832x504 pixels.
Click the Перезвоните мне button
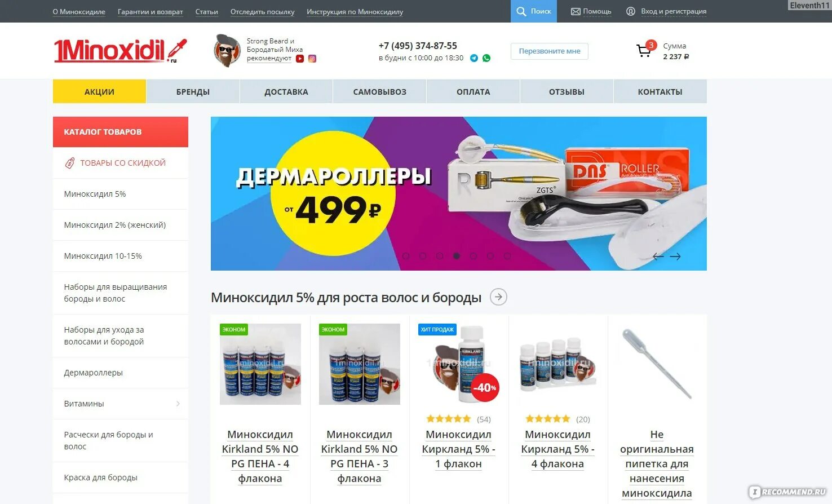[550, 51]
